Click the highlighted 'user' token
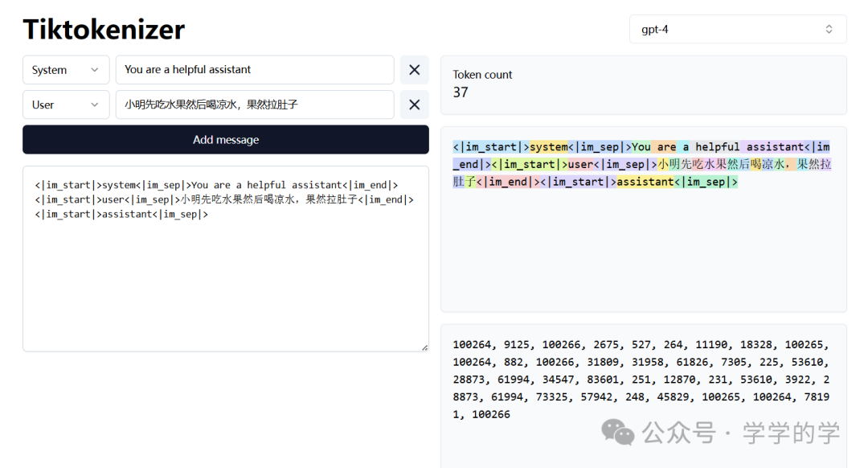 point(581,165)
